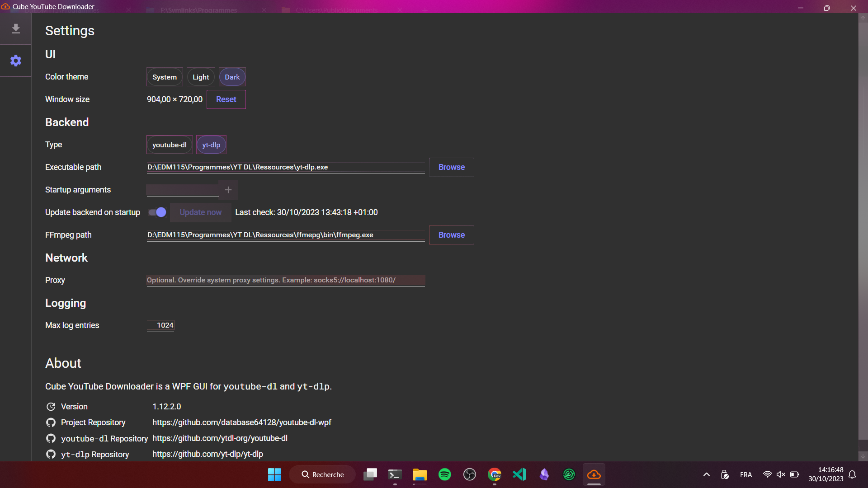Image resolution: width=868 pixels, height=488 pixels.
Task: Open the Downloads sidebar icon
Action: [16, 28]
